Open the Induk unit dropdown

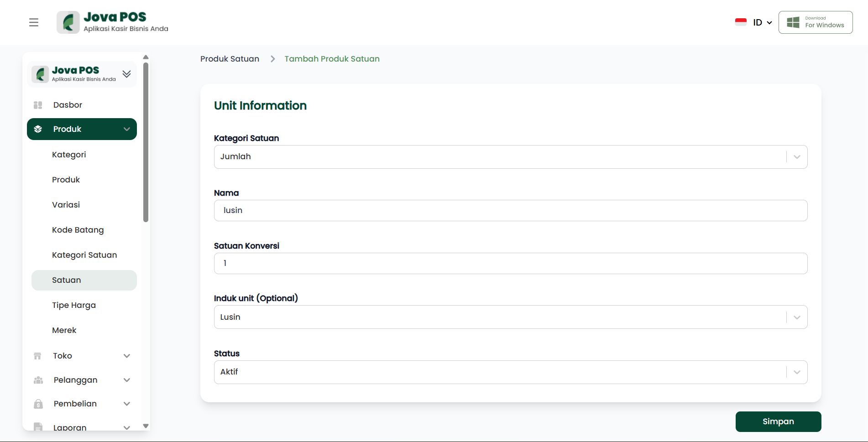click(x=796, y=317)
